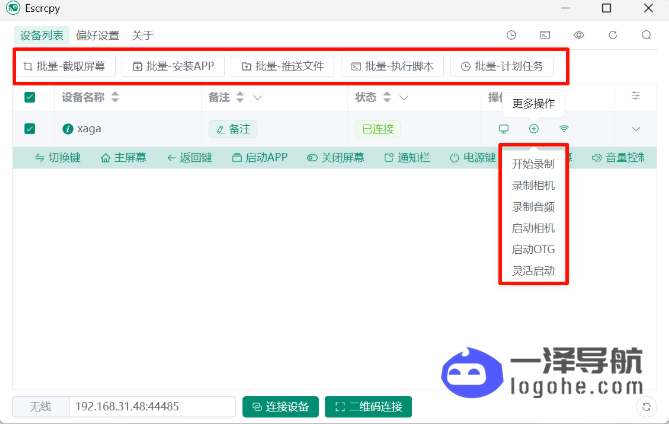The image size is (669, 424).
Task: Select 启动OTG from the dropdown menu
Action: tap(532, 249)
